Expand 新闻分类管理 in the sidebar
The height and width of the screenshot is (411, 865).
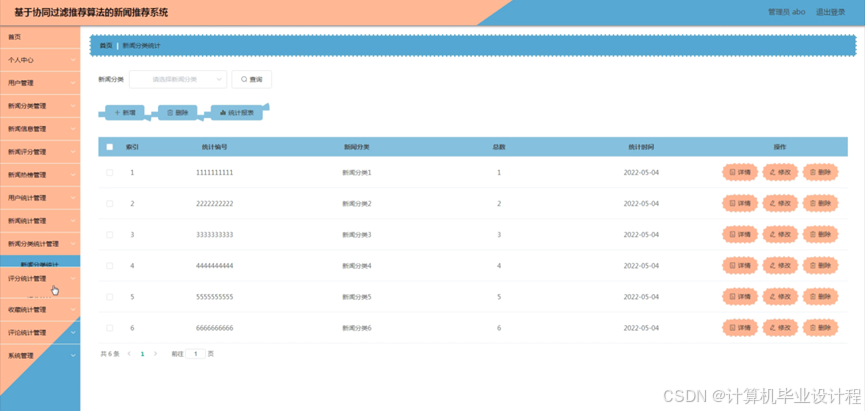(x=40, y=106)
